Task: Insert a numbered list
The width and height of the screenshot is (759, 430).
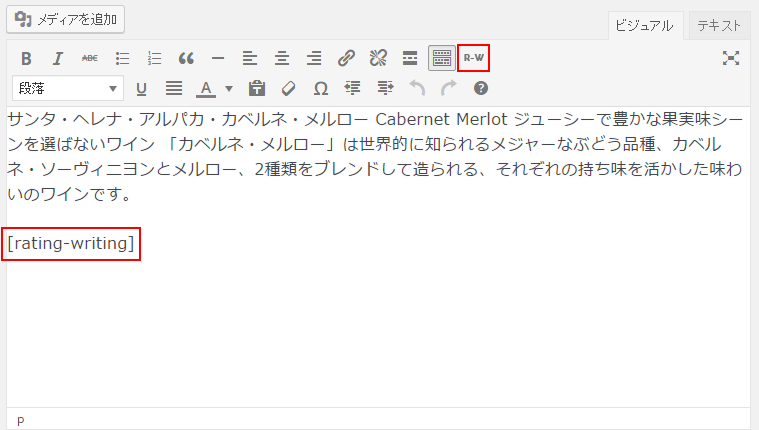Action: [154, 59]
